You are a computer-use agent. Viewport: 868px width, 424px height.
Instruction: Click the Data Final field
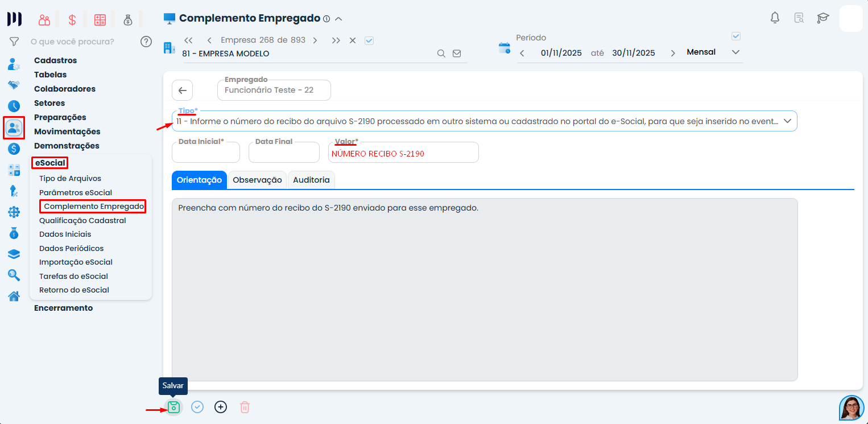click(x=284, y=153)
